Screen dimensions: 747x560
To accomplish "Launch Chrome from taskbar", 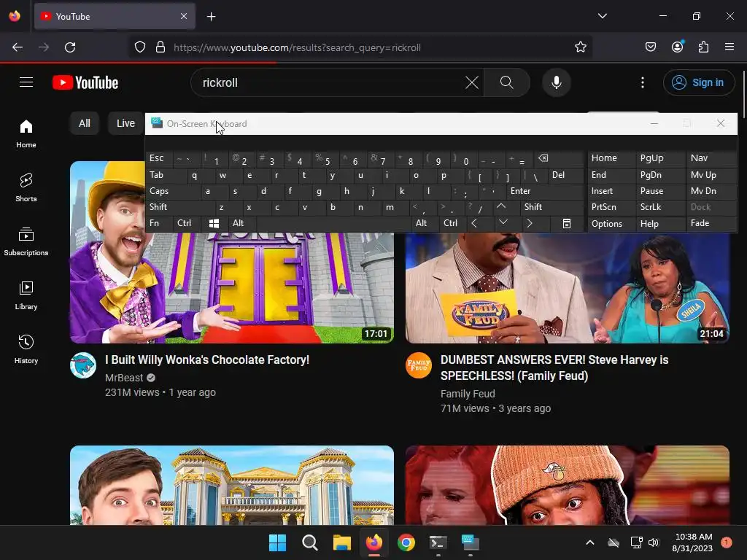I will point(406,542).
